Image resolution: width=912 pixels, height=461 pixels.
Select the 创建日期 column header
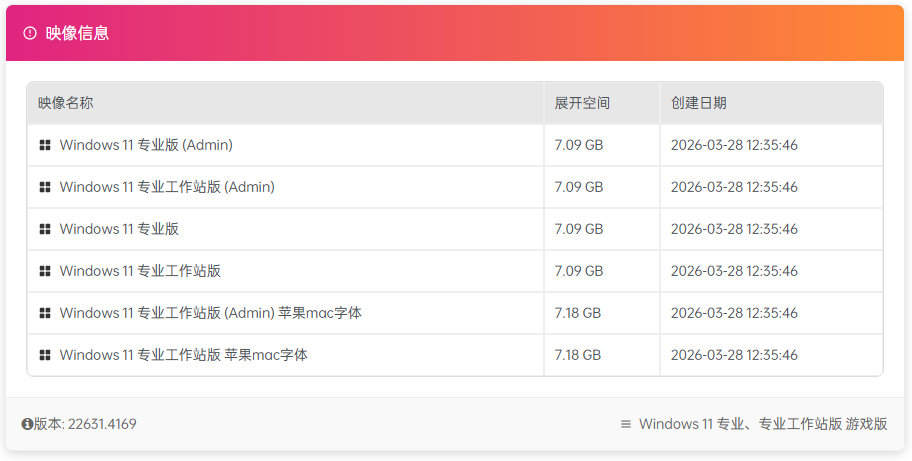(699, 103)
